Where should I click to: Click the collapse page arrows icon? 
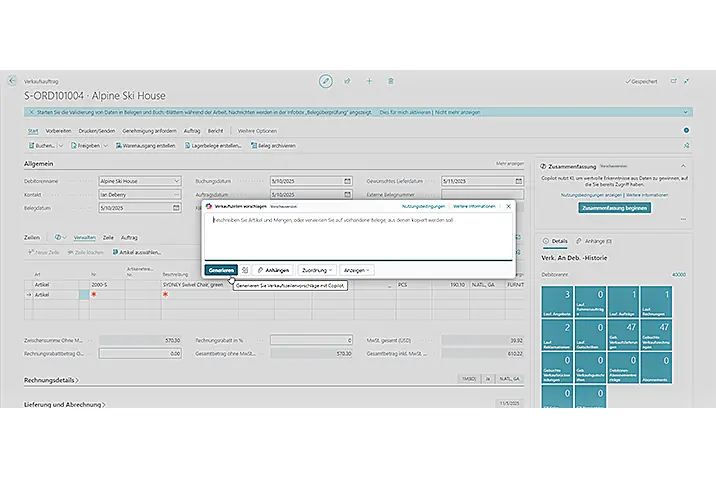tap(687, 81)
